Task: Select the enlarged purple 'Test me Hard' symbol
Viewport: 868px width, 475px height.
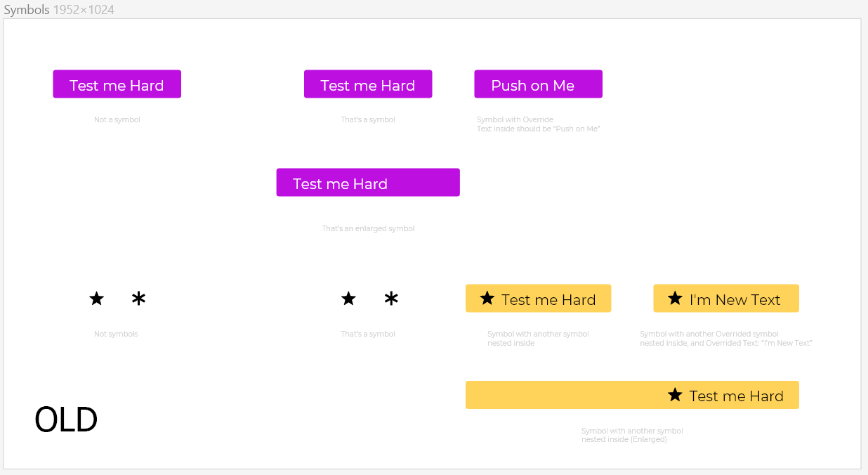Action: [x=368, y=182]
